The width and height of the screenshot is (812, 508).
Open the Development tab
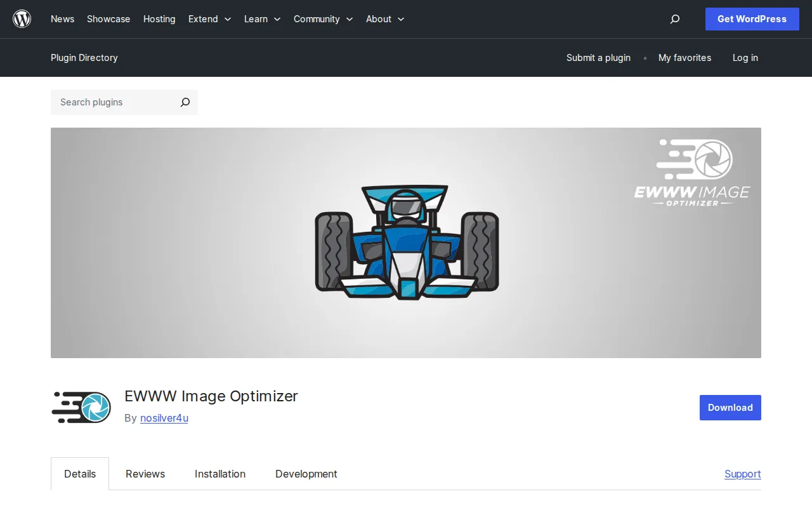pyautogui.click(x=306, y=474)
